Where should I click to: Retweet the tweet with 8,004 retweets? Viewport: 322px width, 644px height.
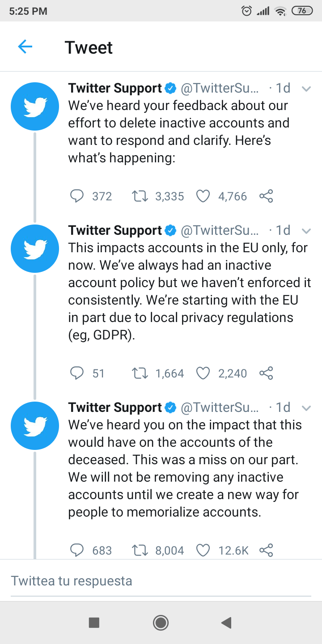pyautogui.click(x=140, y=550)
